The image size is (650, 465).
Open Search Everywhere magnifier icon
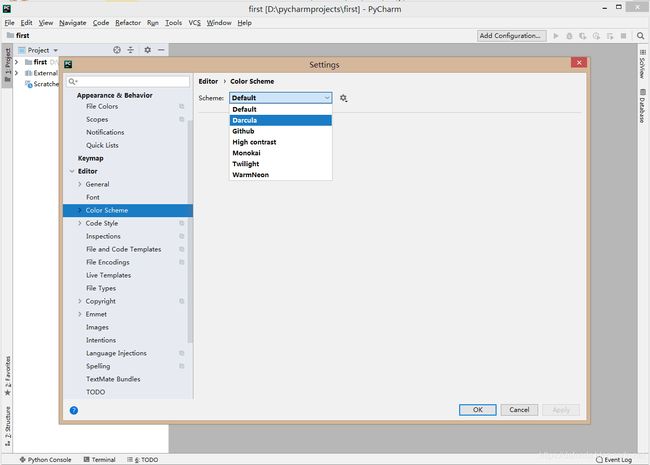(x=640, y=36)
